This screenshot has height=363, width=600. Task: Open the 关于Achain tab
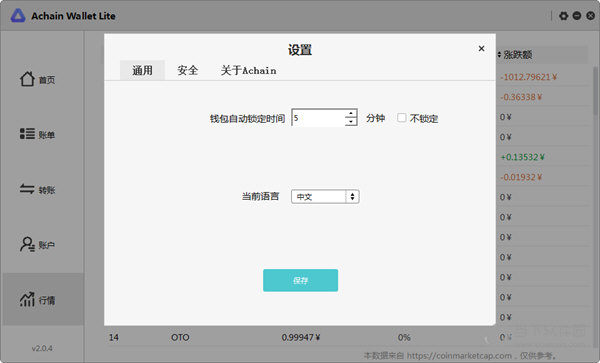point(248,70)
